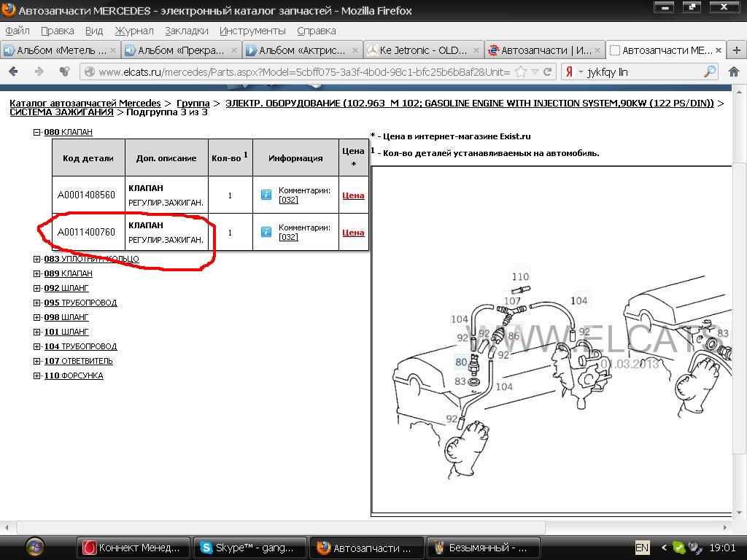
Task: Expand the 095 ТРУБОПРОВОД group
Action: [36, 303]
